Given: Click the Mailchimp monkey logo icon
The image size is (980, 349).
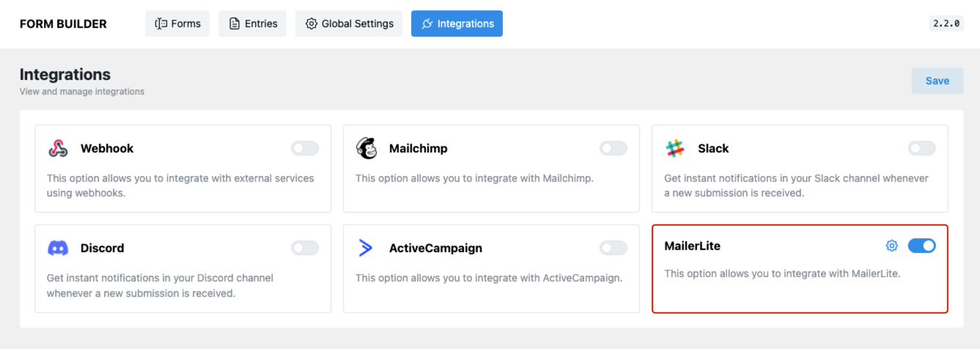Looking at the screenshot, I should click(366, 148).
